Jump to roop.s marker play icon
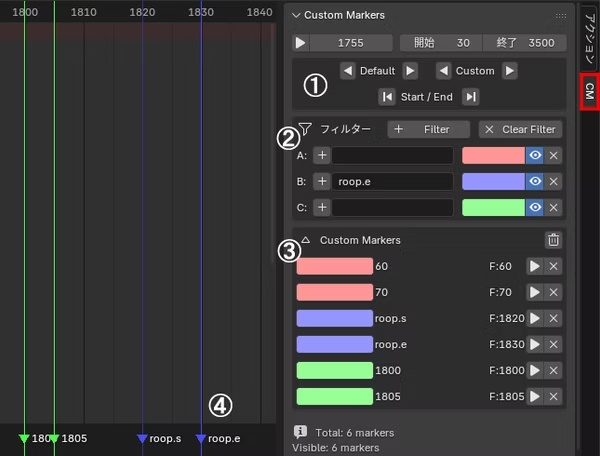The image size is (600, 456). 535,318
